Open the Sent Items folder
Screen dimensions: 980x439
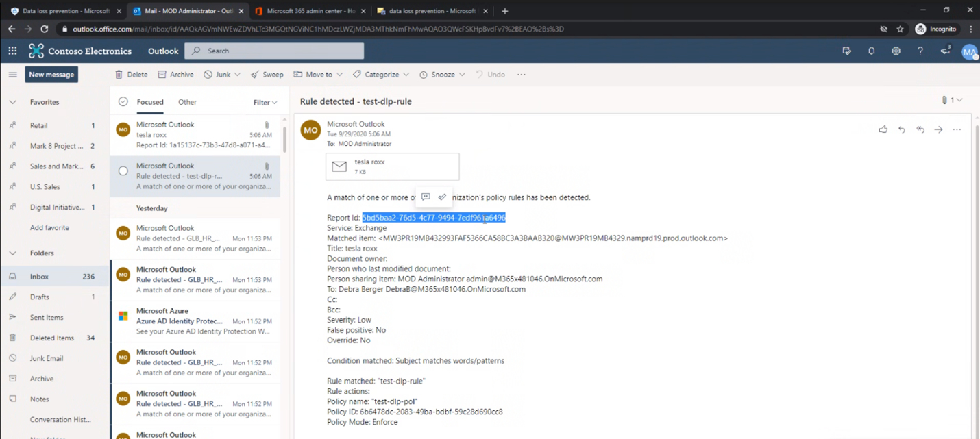coord(55,318)
